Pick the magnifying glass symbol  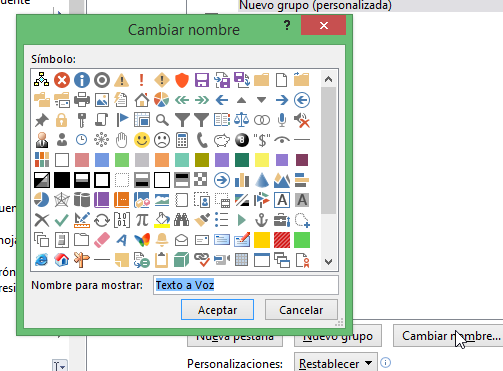tap(162, 120)
